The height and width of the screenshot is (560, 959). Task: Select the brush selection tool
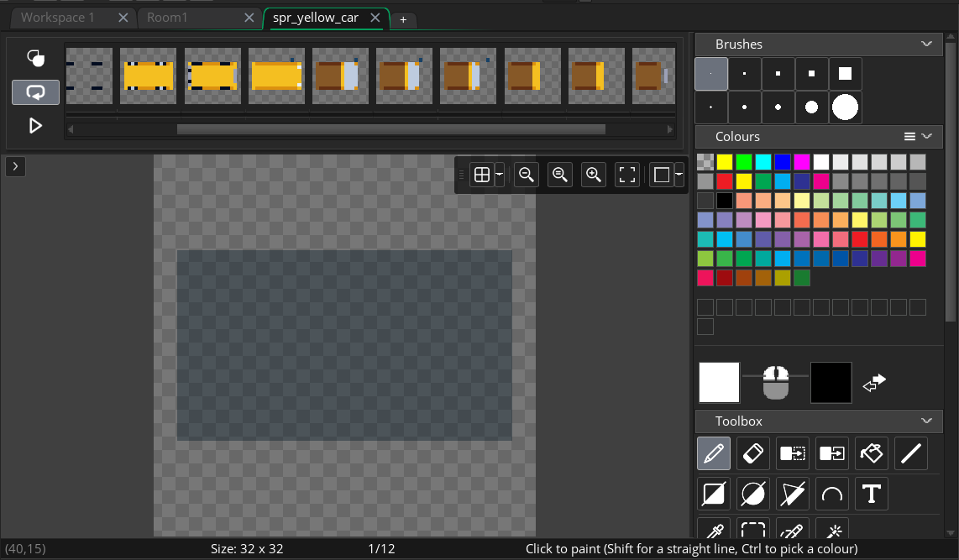(793, 529)
